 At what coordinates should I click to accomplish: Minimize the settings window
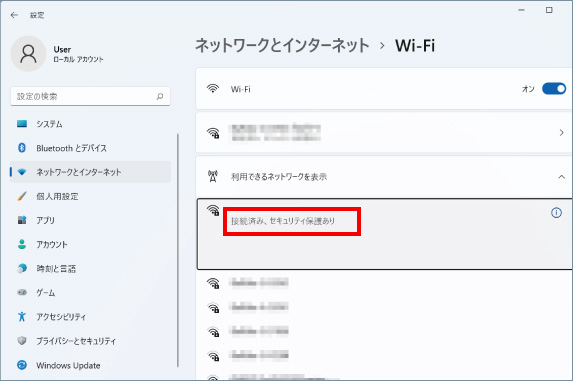click(521, 10)
